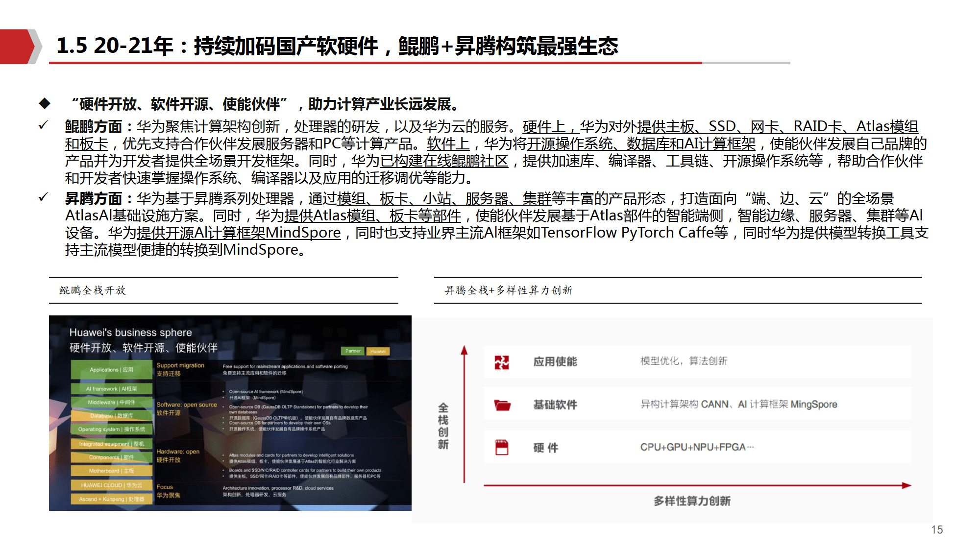Viewport: 980px width, 551px height.
Task: Select the green Partner legend tag
Action: 353,351
